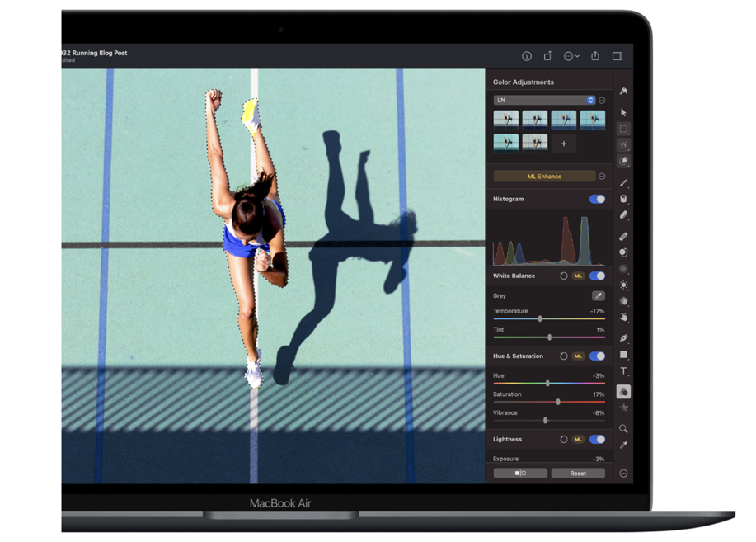756x542 pixels.
Task: Add a new preset with plus tile
Action: pyautogui.click(x=564, y=144)
